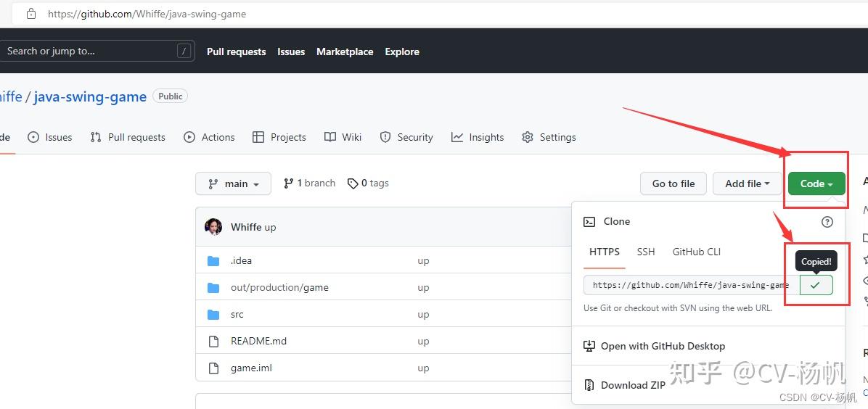This screenshot has height=409, width=868.
Task: Click the slash search shortcut icon
Action: pyautogui.click(x=184, y=51)
